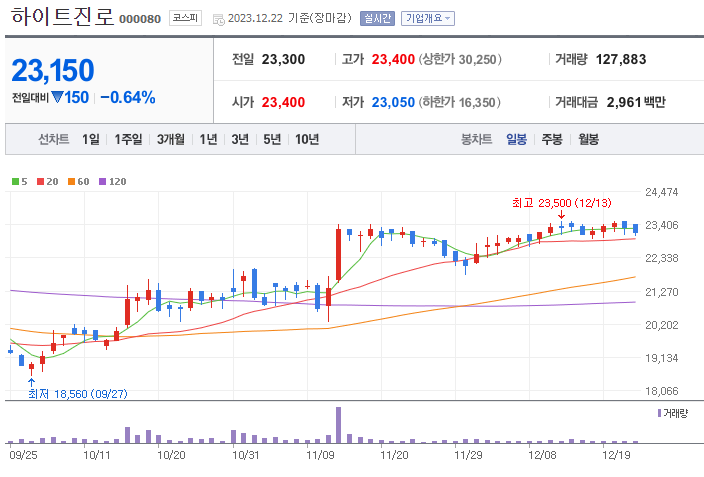Click the green 5-day moving average swatch
The image size is (704, 477).
(15, 181)
